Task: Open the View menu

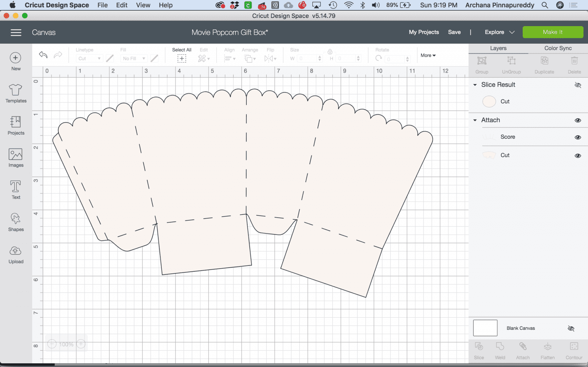Action: click(x=143, y=5)
